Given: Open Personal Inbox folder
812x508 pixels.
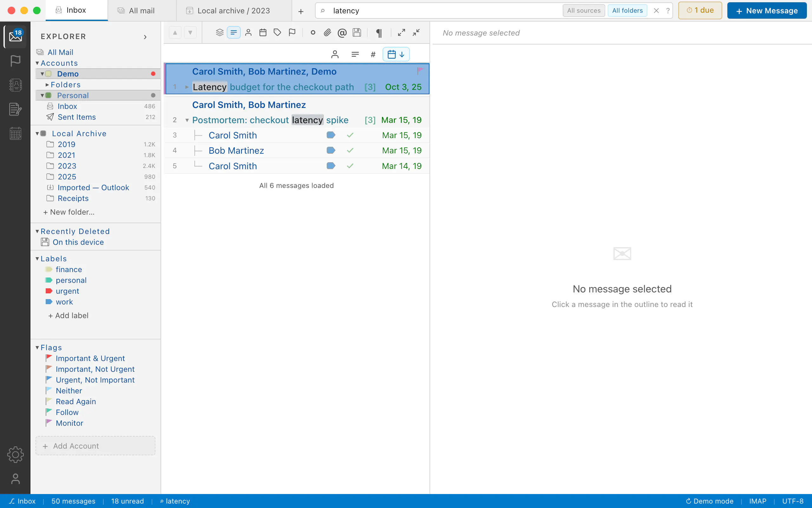Looking at the screenshot, I should pos(98,106).
